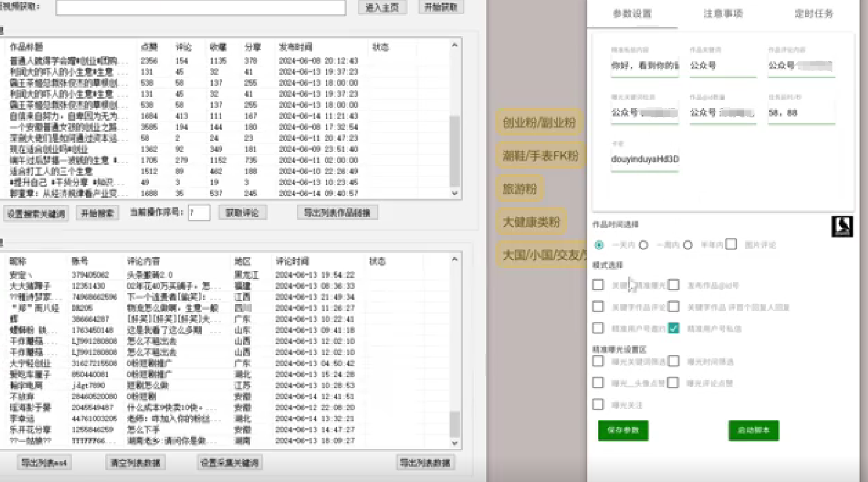The height and width of the screenshot is (482, 868).
Task: Select the 一周内 radio button
Action: point(643,245)
